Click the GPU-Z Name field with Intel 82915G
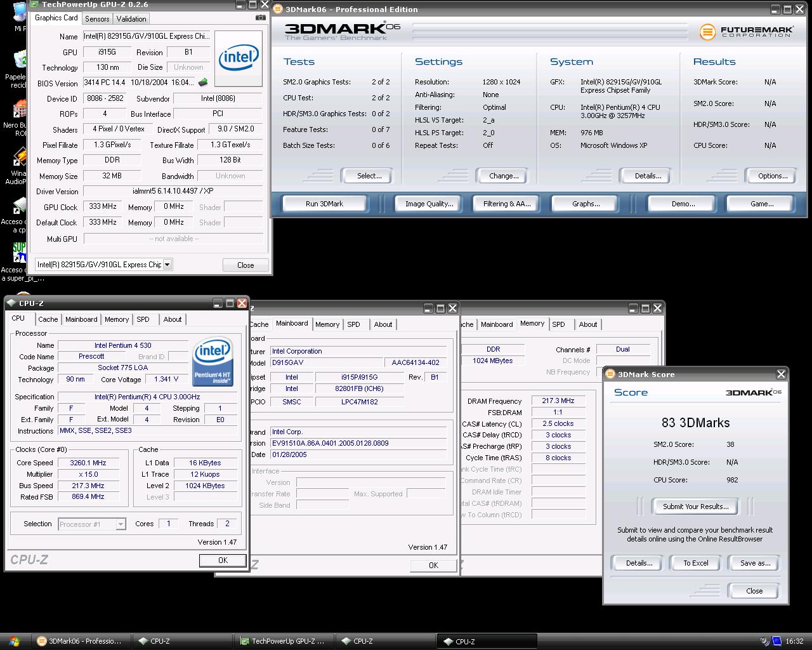This screenshot has height=650, width=812. [x=147, y=36]
